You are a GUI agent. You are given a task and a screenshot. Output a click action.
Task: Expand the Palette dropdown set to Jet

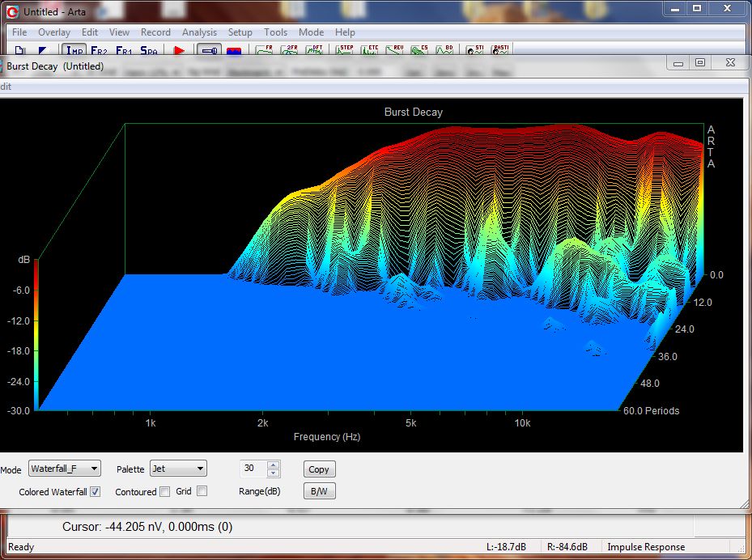click(x=178, y=469)
